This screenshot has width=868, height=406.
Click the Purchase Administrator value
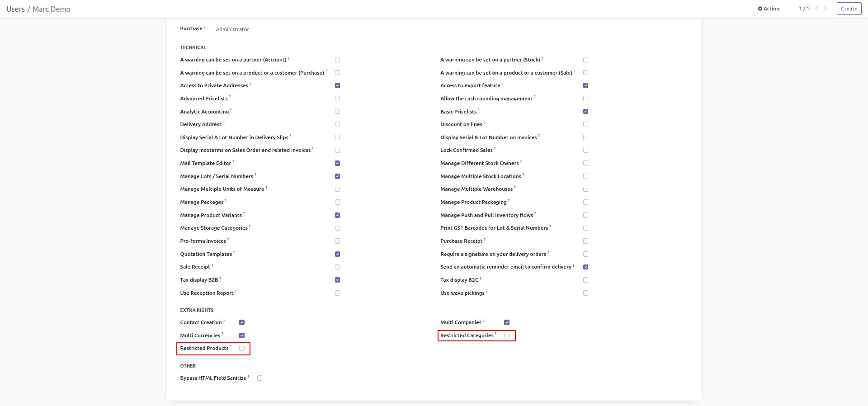point(232,29)
